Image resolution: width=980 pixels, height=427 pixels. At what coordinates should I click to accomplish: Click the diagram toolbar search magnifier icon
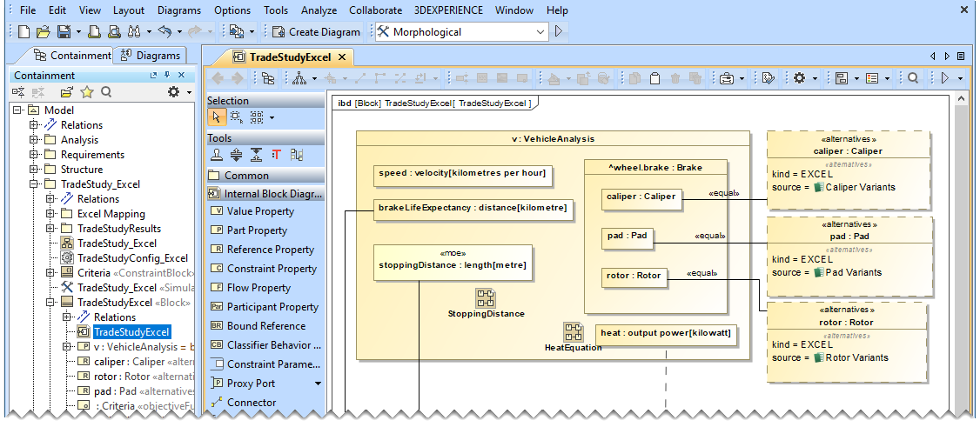tap(913, 78)
